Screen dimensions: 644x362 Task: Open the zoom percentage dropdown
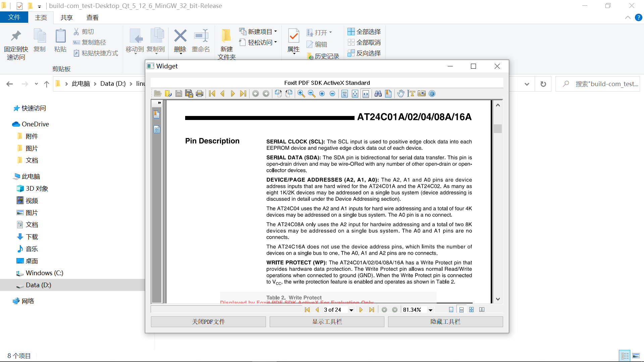430,310
